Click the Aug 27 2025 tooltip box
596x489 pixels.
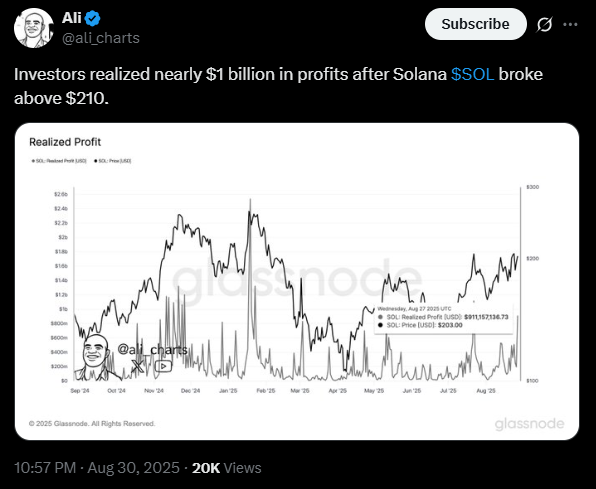443,319
